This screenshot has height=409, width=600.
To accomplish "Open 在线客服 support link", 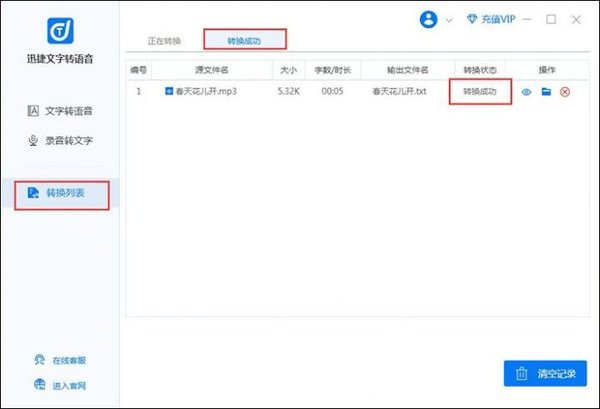I will click(60, 360).
